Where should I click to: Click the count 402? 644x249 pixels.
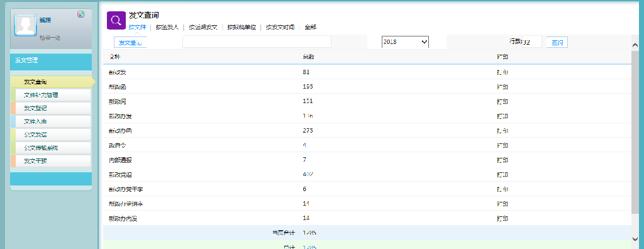(308, 175)
